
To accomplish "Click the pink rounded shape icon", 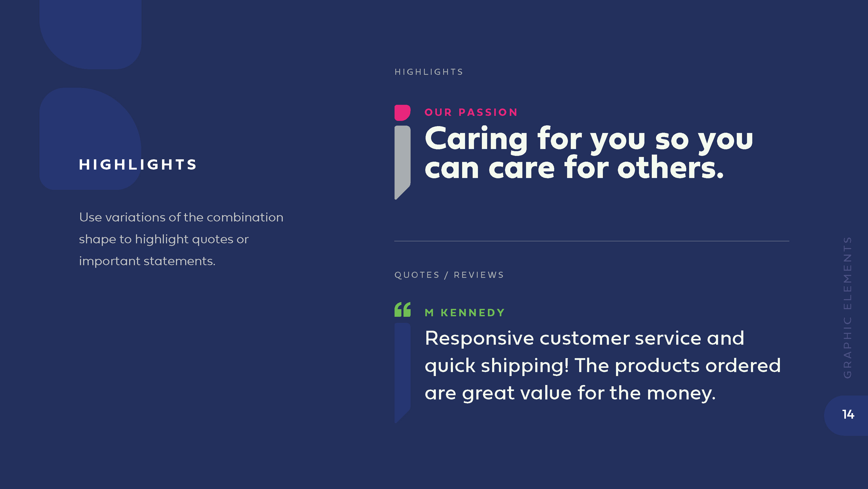I will coord(402,113).
